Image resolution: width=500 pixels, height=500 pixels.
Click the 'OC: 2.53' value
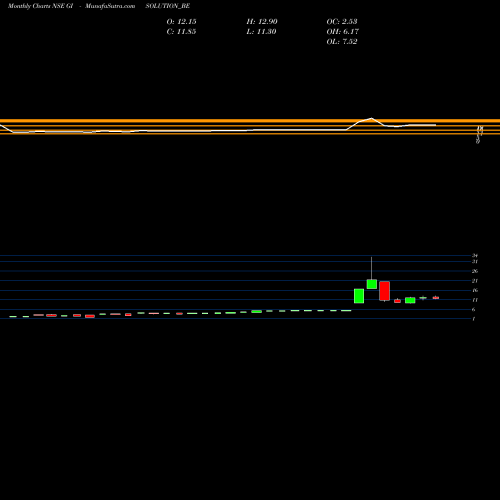point(342,22)
